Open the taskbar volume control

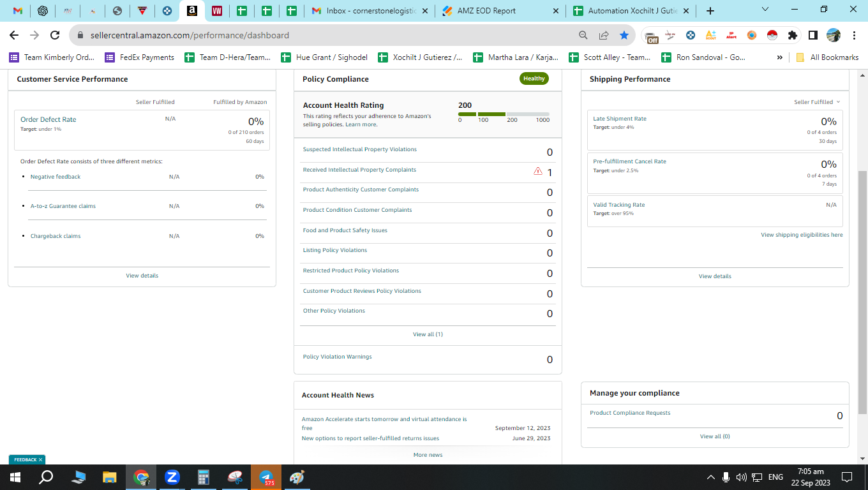pos(742,477)
